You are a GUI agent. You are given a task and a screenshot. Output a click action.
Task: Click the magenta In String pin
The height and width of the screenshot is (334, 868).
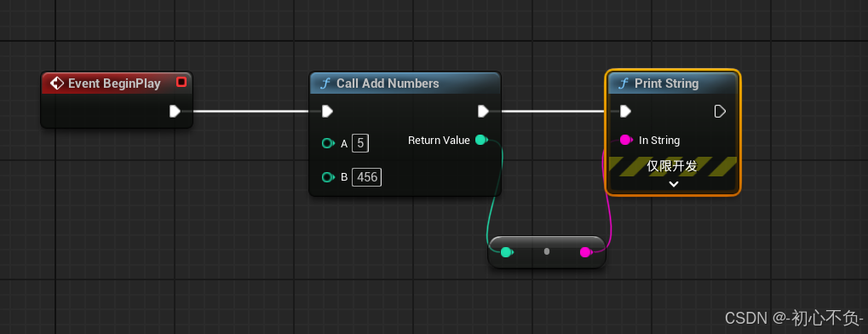click(x=626, y=140)
